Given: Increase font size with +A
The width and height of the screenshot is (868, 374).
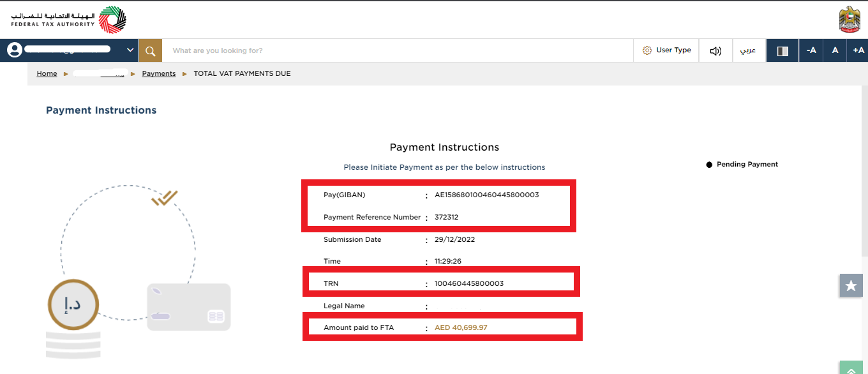Looking at the screenshot, I should pyautogui.click(x=858, y=50).
